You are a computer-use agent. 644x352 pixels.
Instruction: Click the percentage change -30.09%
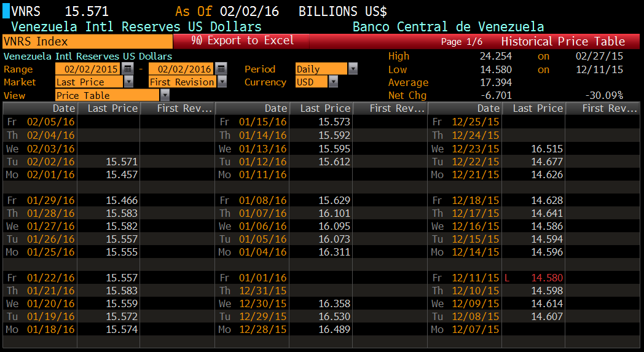(604, 96)
